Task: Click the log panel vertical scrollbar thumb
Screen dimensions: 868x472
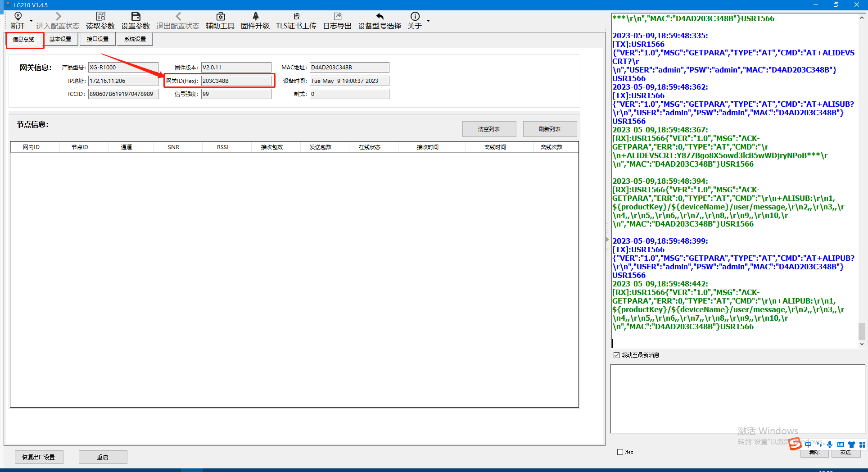Action: pyautogui.click(x=862, y=331)
